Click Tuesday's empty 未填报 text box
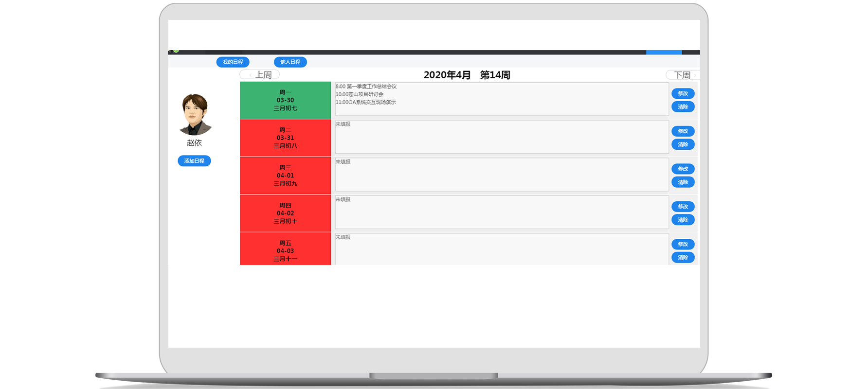The height and width of the screenshot is (389, 868). pyautogui.click(x=501, y=137)
